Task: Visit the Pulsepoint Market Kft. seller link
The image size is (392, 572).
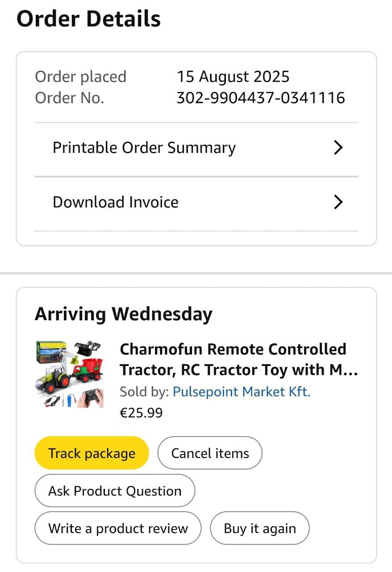Action: 241,392
